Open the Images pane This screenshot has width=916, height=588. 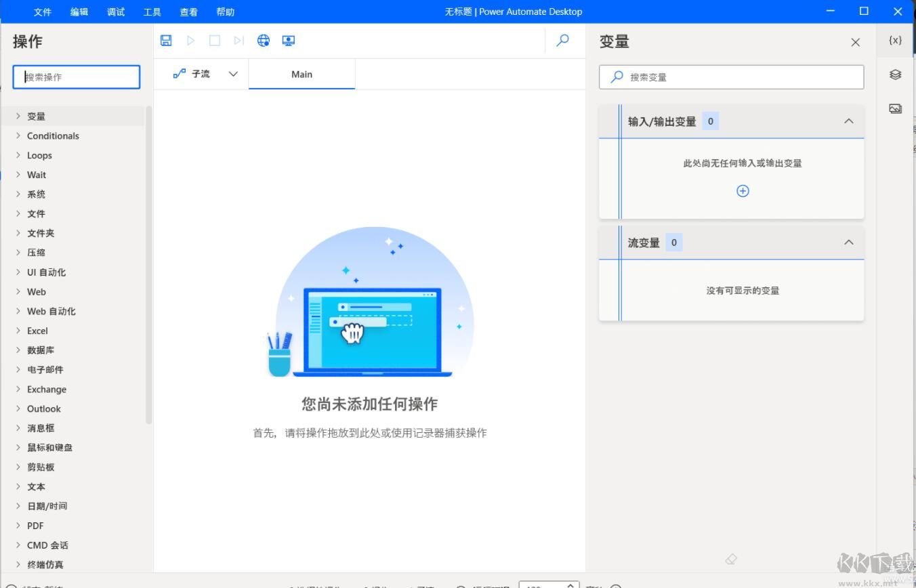click(x=895, y=108)
